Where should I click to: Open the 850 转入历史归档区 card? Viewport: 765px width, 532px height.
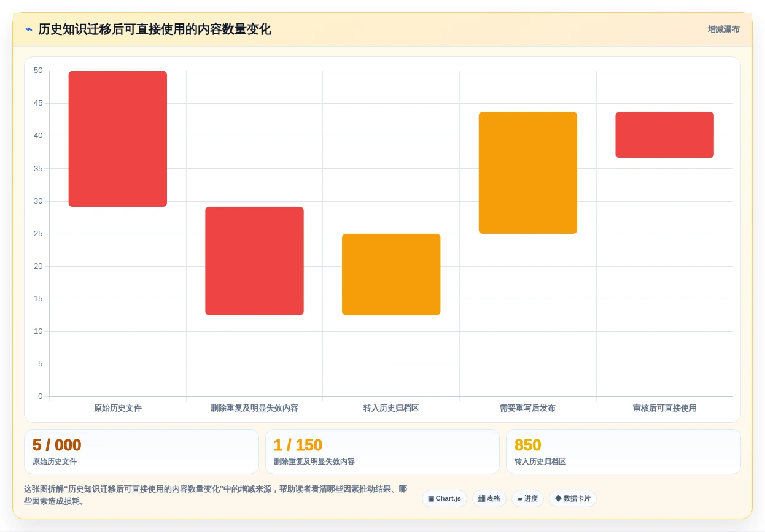pos(623,452)
